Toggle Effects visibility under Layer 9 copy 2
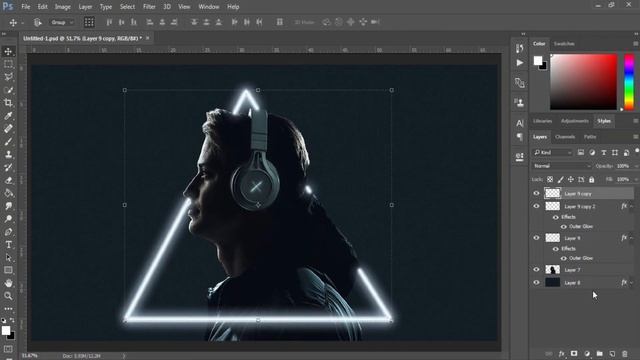The height and width of the screenshot is (360, 640). coord(556,217)
